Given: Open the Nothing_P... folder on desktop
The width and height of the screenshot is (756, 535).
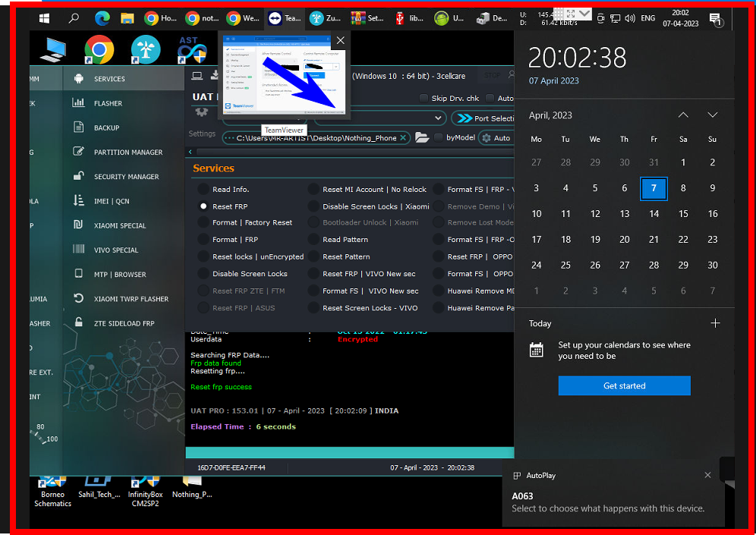Looking at the screenshot, I should click(192, 488).
